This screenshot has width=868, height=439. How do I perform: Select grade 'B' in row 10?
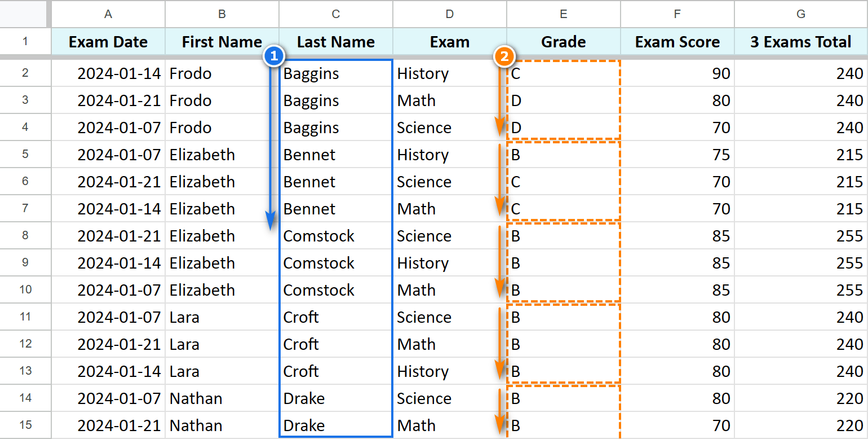(x=564, y=290)
